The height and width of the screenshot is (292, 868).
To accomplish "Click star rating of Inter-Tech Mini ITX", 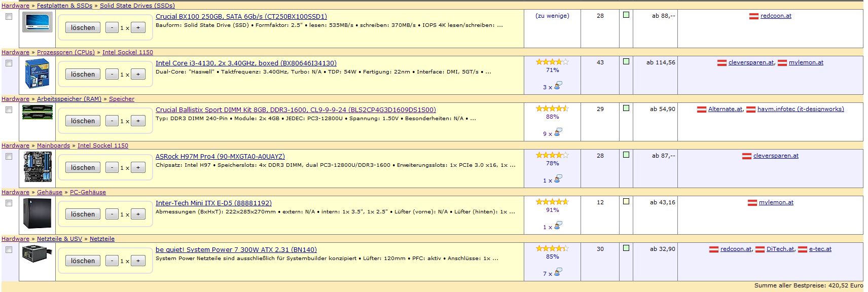I will 552,202.
